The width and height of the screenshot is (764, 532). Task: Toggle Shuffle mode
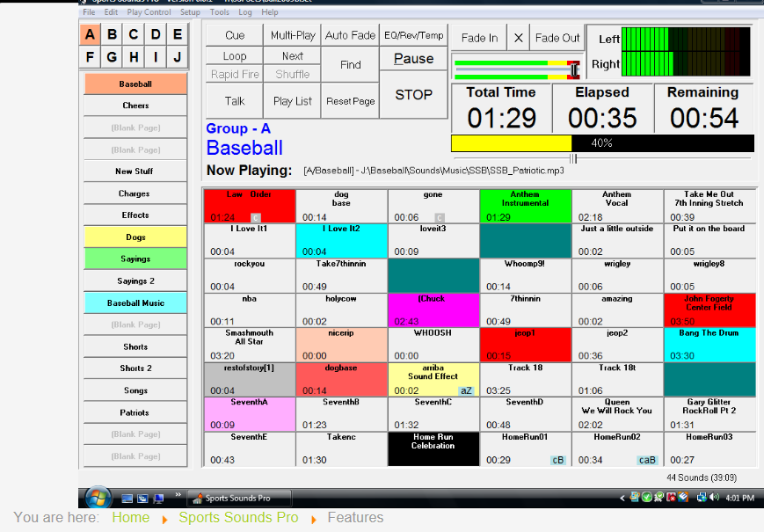click(x=293, y=74)
